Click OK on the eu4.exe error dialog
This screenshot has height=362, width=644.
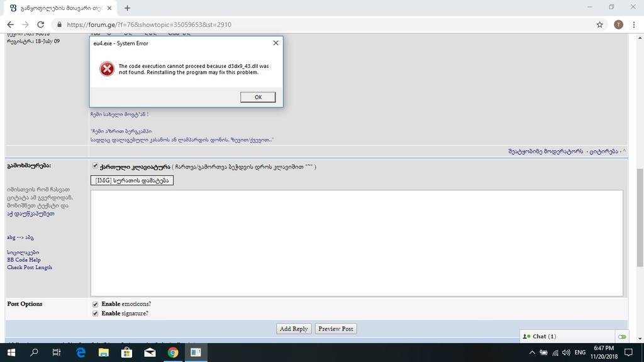tap(257, 97)
